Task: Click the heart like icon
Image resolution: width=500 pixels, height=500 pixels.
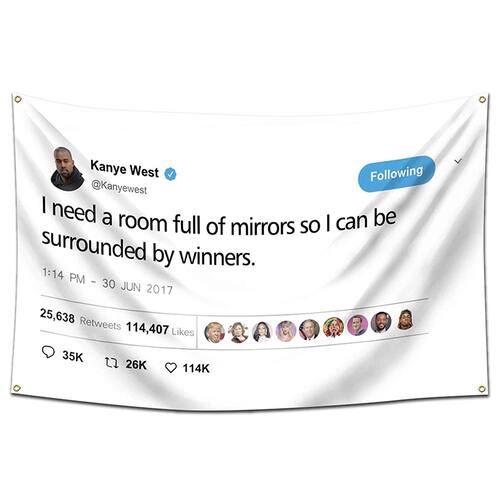Action: coord(171,368)
